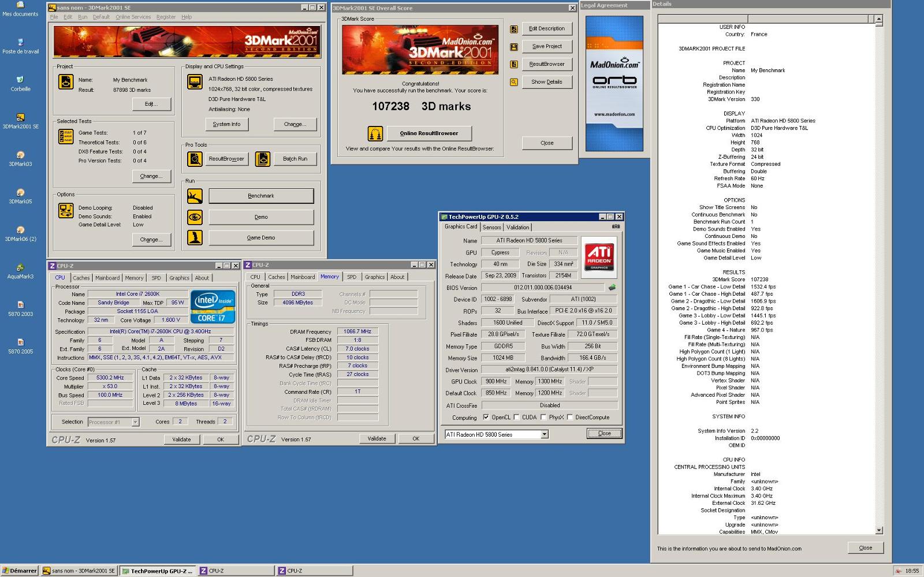Click Close button in the Details window

tap(866, 548)
